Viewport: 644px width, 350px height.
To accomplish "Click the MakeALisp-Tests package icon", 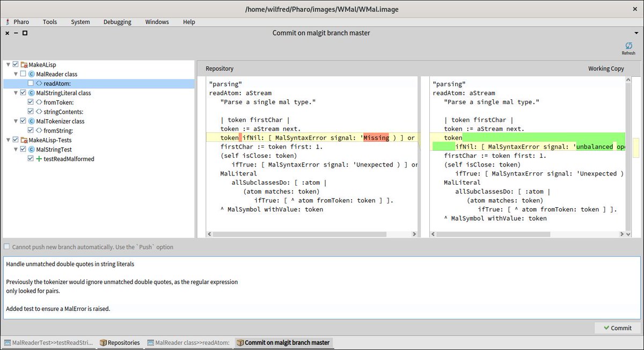I will pyautogui.click(x=24, y=140).
